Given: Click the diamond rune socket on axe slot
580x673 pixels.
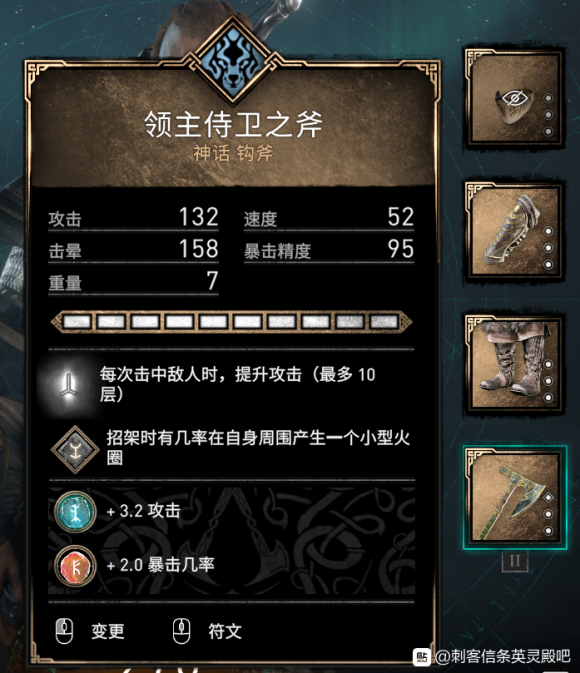Looking at the screenshot, I should (548, 497).
